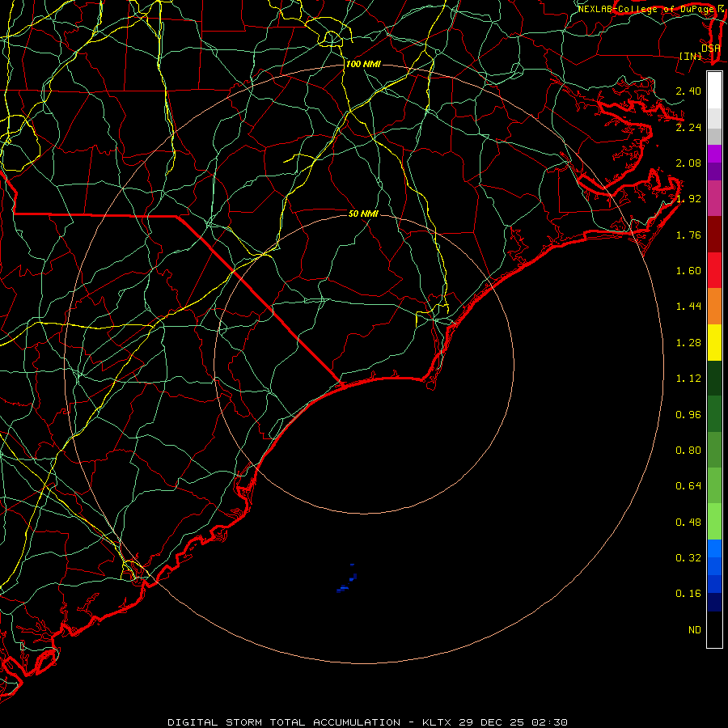Pick the orange swatch in the color scale
The height and width of the screenshot is (728, 728).
(714, 307)
